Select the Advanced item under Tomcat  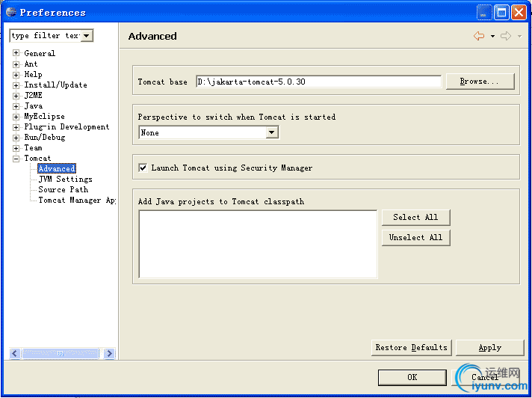tap(56, 168)
